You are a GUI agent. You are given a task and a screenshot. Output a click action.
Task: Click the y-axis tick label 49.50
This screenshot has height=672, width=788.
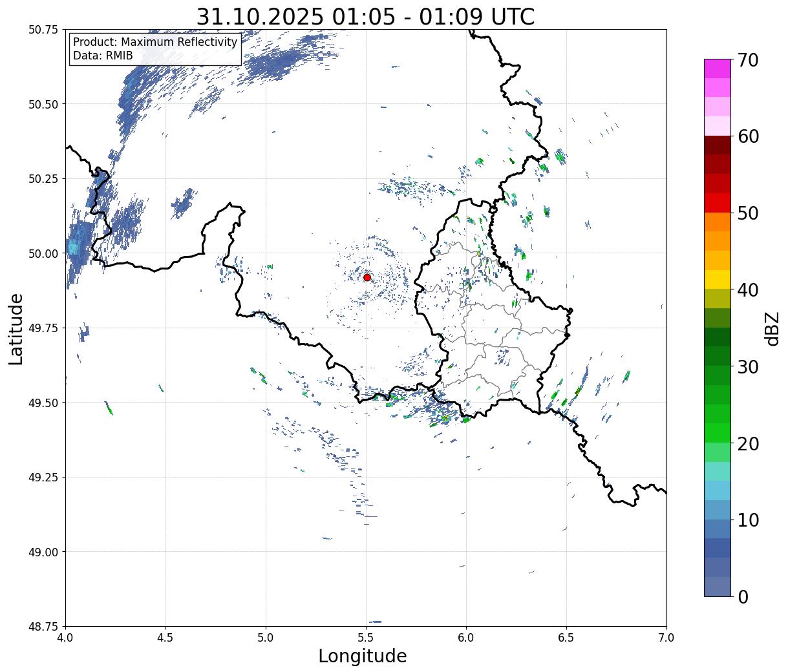pyautogui.click(x=43, y=403)
